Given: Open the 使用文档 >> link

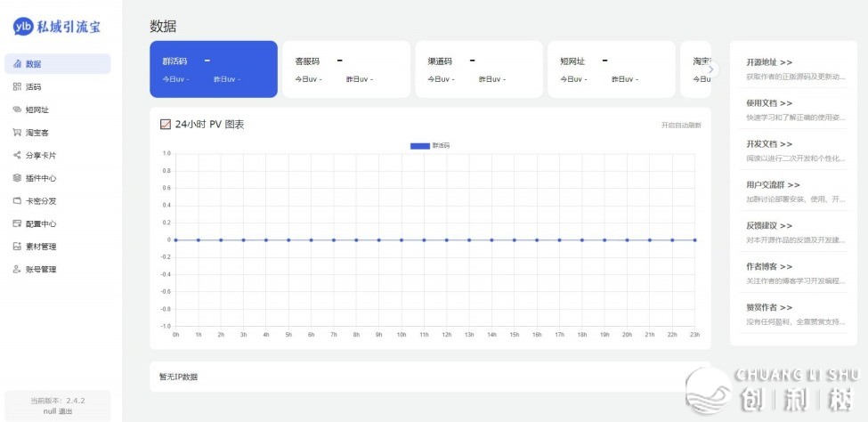Looking at the screenshot, I should pyautogui.click(x=769, y=103).
